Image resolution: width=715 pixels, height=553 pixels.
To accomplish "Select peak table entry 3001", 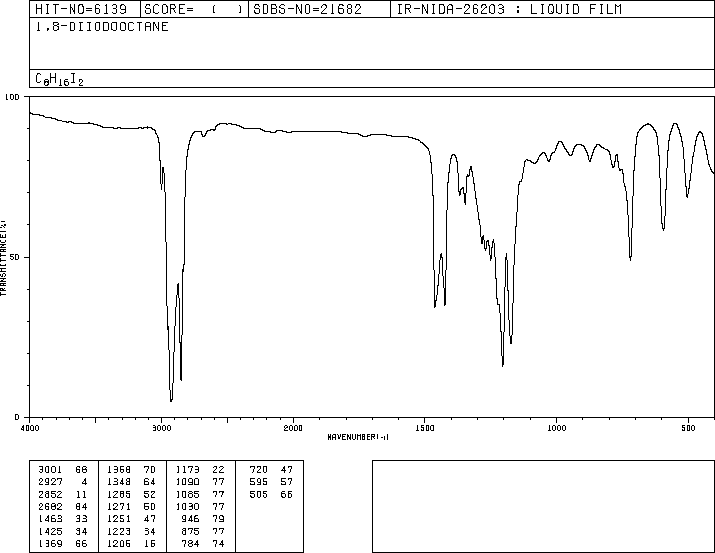I will coord(50,470).
